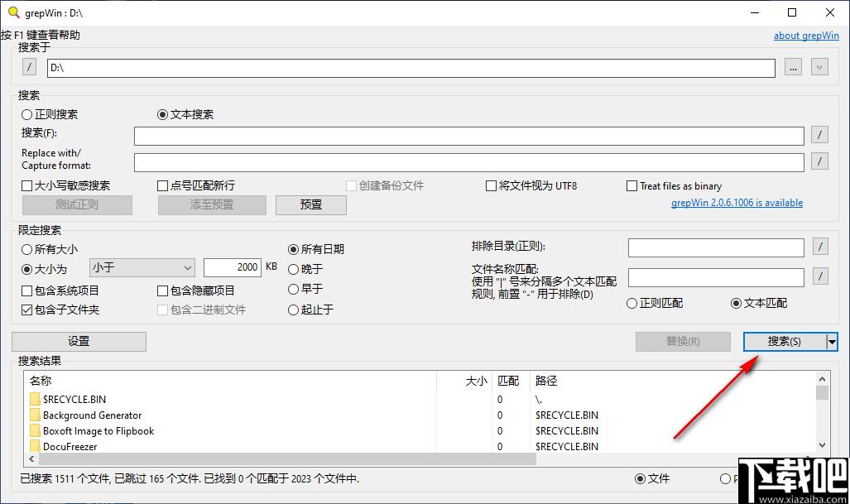Click folder icon of DocuFreezer row
The height and width of the screenshot is (504, 850).
point(35,446)
